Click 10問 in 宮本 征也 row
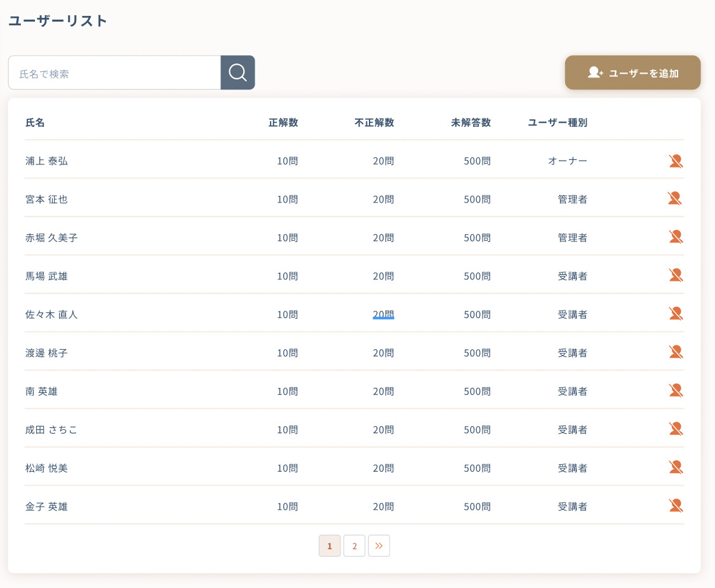Viewport: 715px width, 588px height. click(x=288, y=199)
